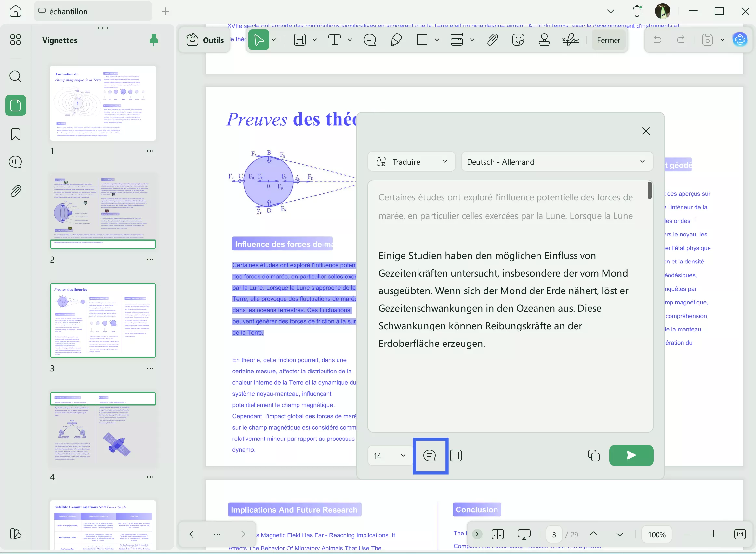Screen dimensions: 756x554
Task: Open the Search panel in the sidebar
Action: pyautogui.click(x=15, y=76)
